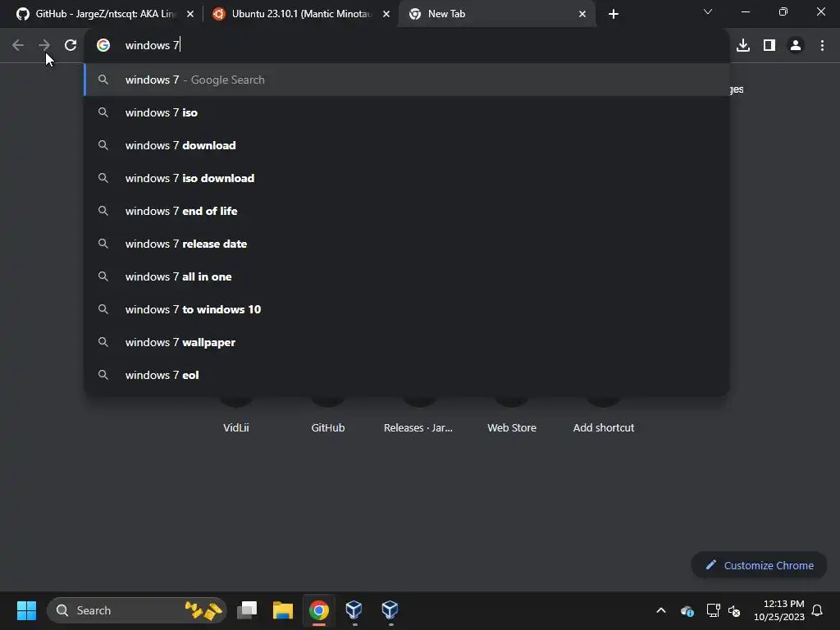Pick 'windows 7 release date' suggestion
The image size is (840, 630).
(x=407, y=244)
